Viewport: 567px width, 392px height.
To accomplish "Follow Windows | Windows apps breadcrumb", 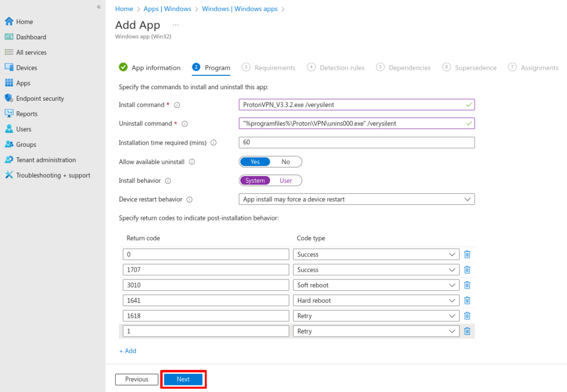I will tap(240, 9).
